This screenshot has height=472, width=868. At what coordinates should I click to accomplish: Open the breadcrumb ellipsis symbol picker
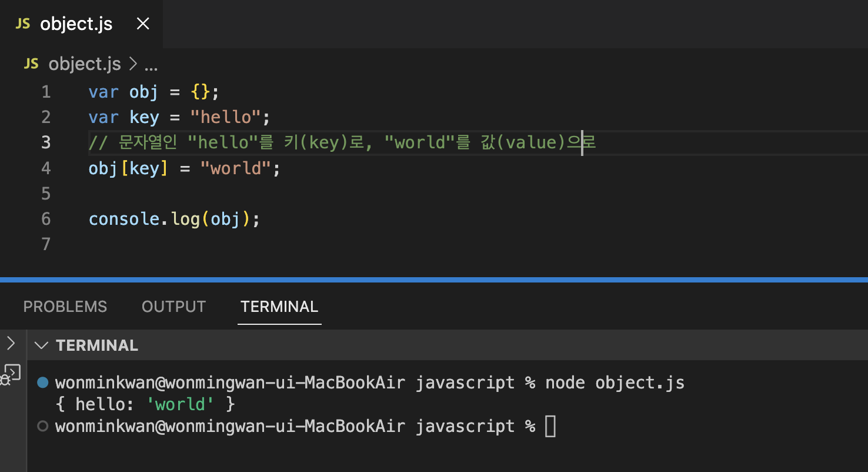151,64
